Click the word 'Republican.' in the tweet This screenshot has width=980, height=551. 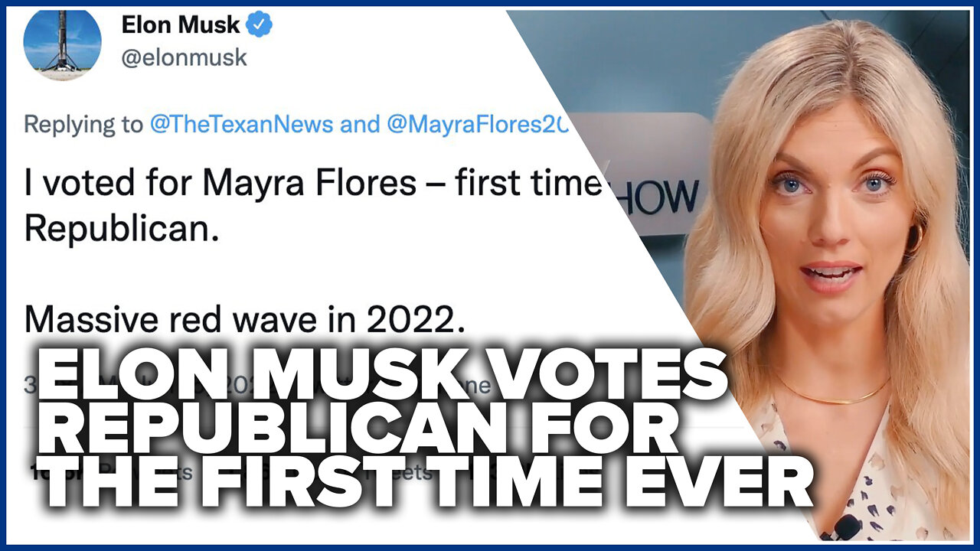122,230
